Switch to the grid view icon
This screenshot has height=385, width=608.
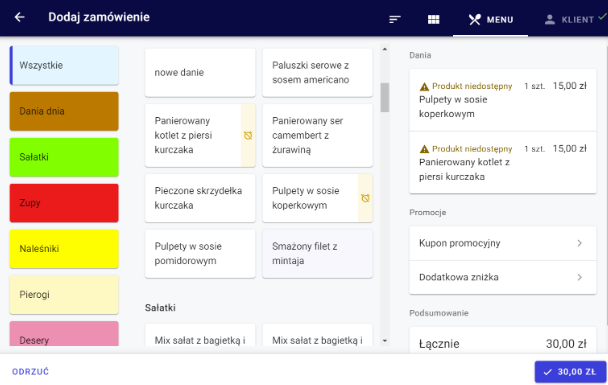(434, 19)
